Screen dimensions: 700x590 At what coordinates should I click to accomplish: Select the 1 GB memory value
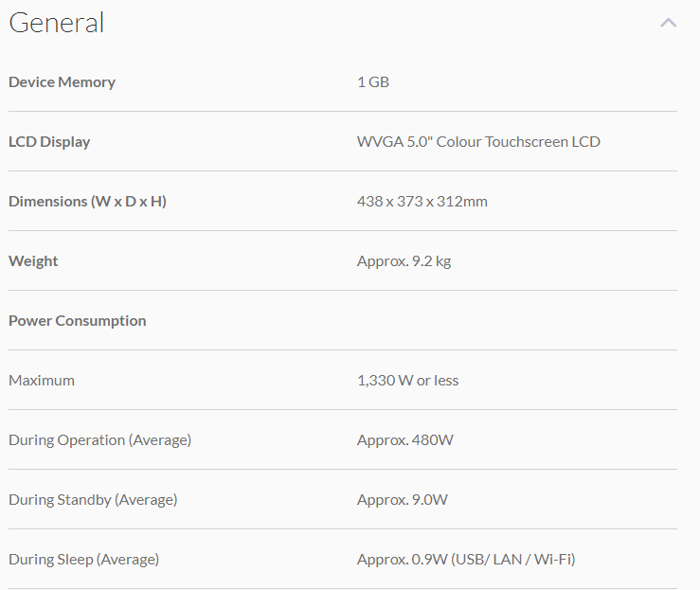(x=373, y=82)
